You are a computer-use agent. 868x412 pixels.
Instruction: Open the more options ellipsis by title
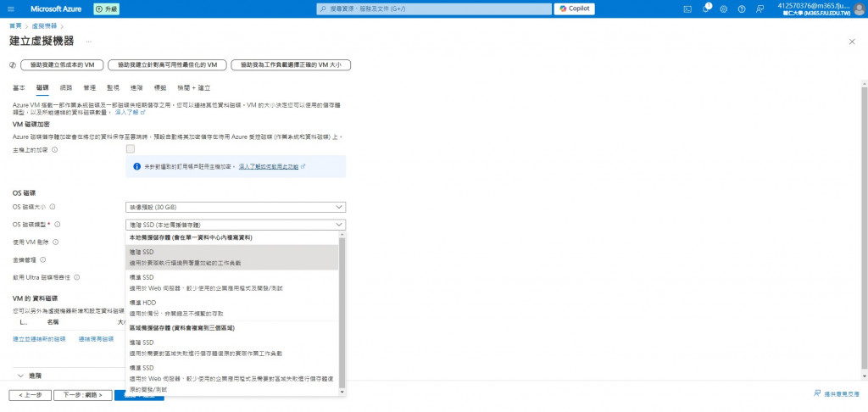coord(88,42)
